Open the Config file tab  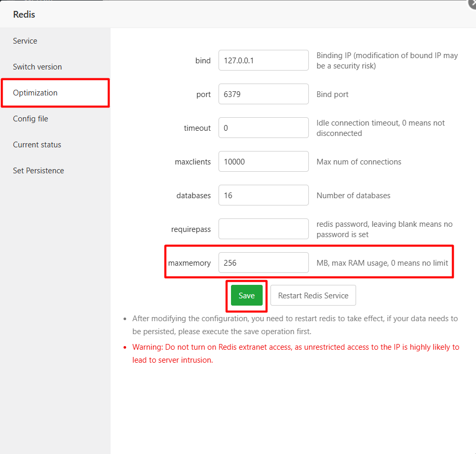[x=31, y=118]
